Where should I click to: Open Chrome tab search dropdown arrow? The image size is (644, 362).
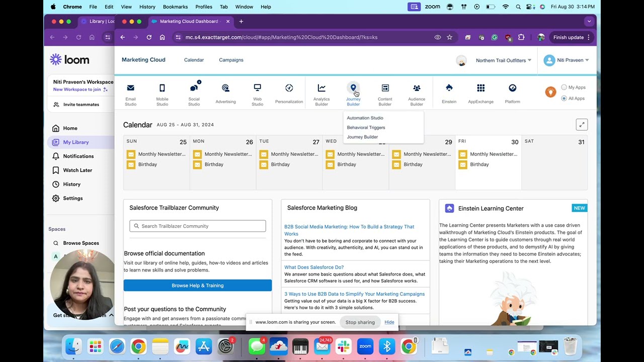(589, 21)
